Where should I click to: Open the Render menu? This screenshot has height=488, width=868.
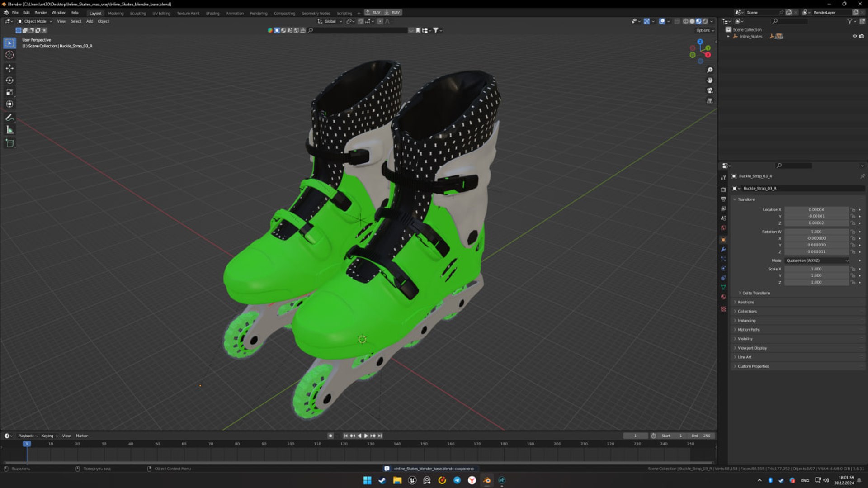41,13
